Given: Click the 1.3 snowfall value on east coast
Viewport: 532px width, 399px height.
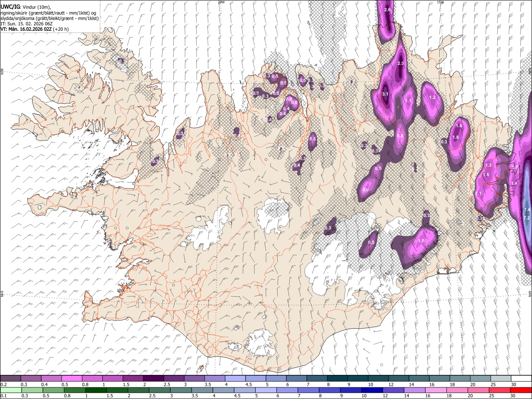Looking at the screenshot, I should tap(488, 165).
